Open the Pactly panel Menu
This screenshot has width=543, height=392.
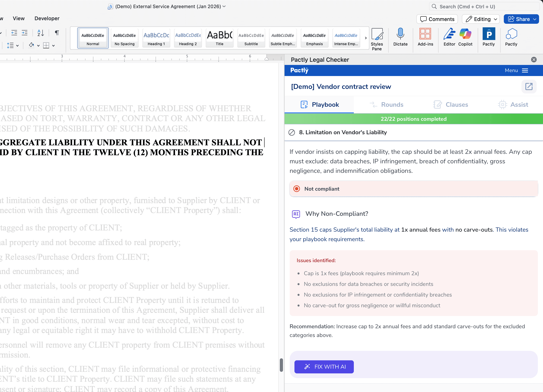(516, 70)
